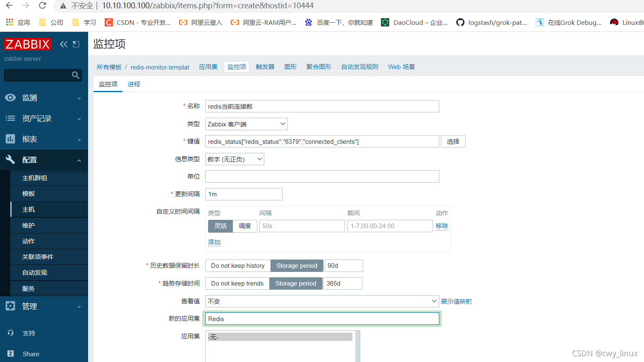The image size is (644, 362).
Task: Click the eye icon for 监测
Action: [10, 98]
